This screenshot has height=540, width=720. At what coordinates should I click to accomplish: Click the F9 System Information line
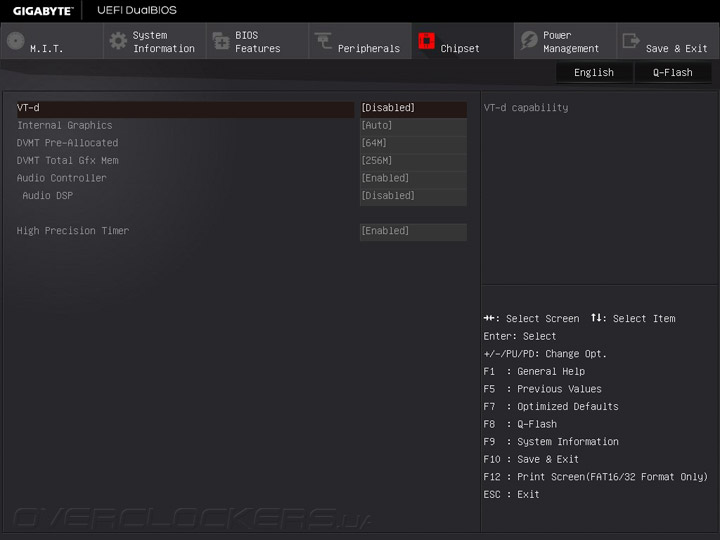[x=551, y=442]
